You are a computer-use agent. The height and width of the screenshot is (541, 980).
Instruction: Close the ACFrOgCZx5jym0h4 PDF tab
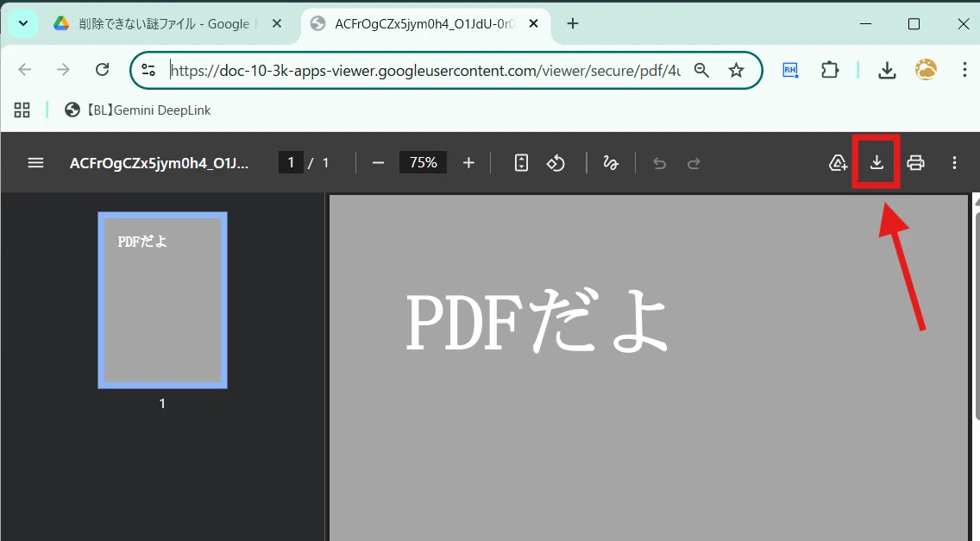(533, 24)
